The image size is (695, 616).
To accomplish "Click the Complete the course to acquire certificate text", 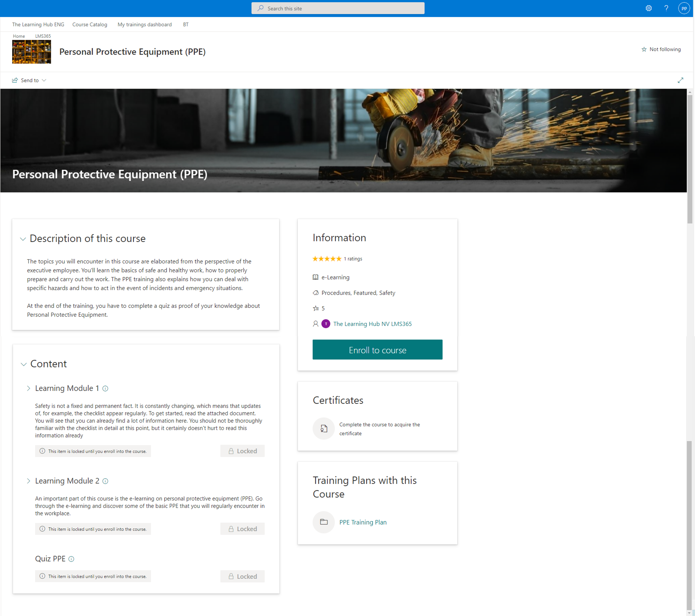I will tap(379, 429).
